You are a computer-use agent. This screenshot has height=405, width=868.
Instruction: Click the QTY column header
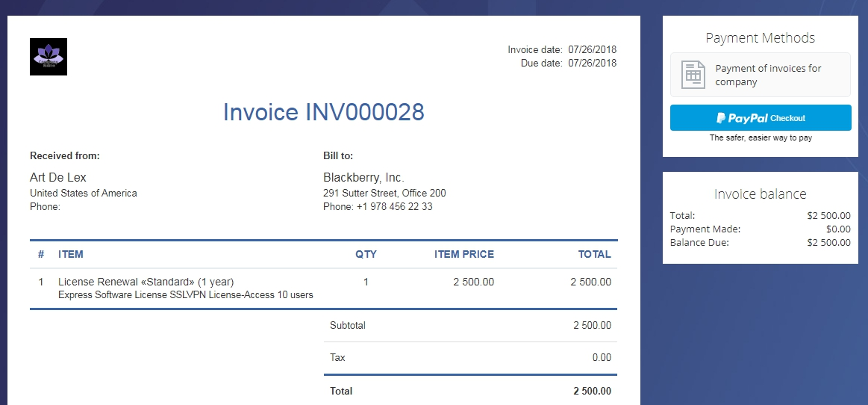click(x=366, y=254)
